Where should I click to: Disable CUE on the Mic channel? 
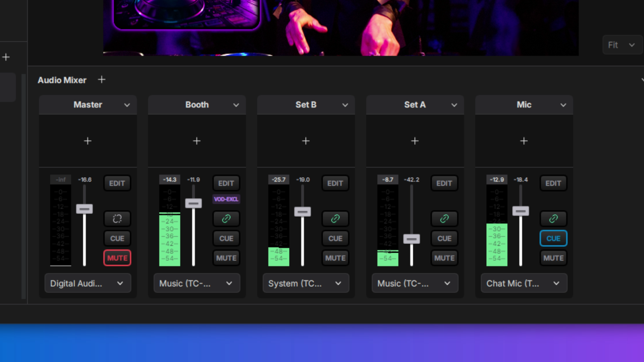coord(553,238)
